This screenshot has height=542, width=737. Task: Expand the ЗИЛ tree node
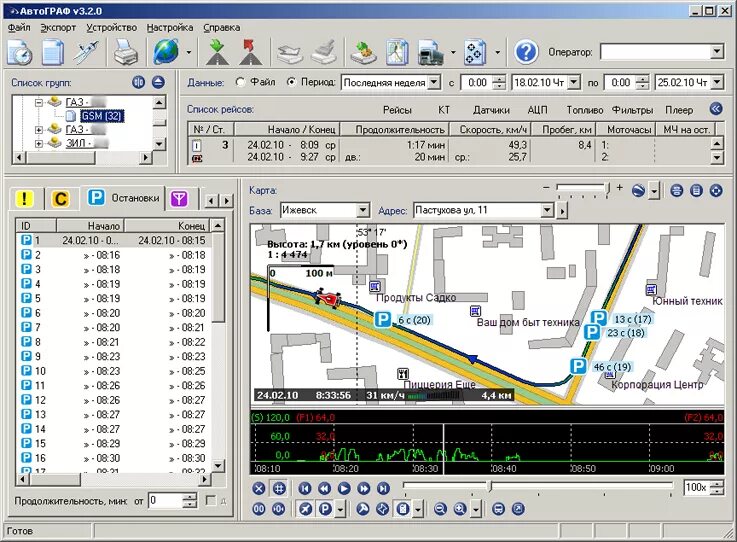(39, 143)
